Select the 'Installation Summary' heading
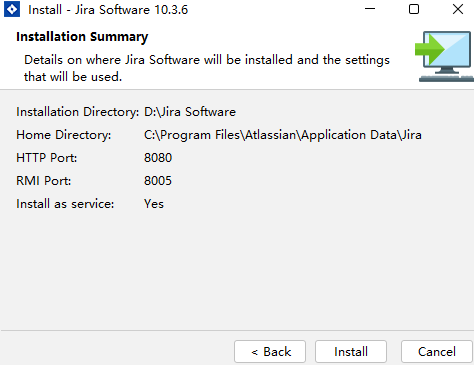Image resolution: width=474 pixels, height=365 pixels. [x=82, y=37]
